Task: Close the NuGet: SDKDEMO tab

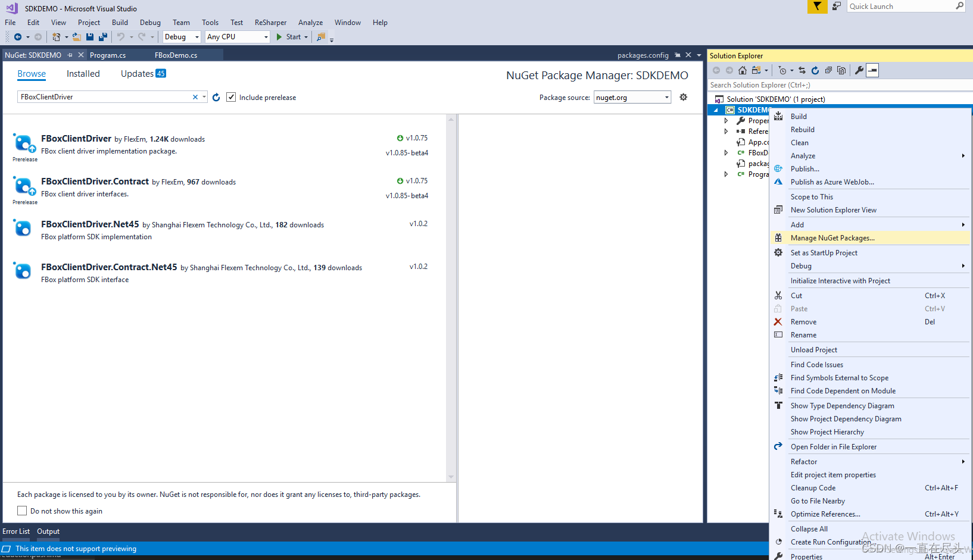Action: pyautogui.click(x=81, y=55)
